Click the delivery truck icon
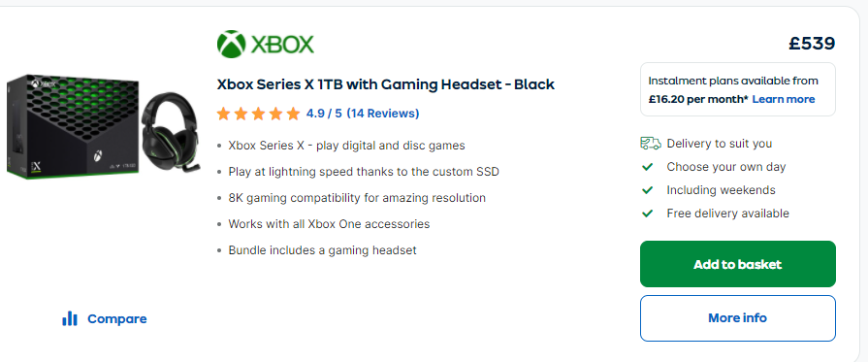Viewport: 868px width, 362px height. (x=651, y=144)
